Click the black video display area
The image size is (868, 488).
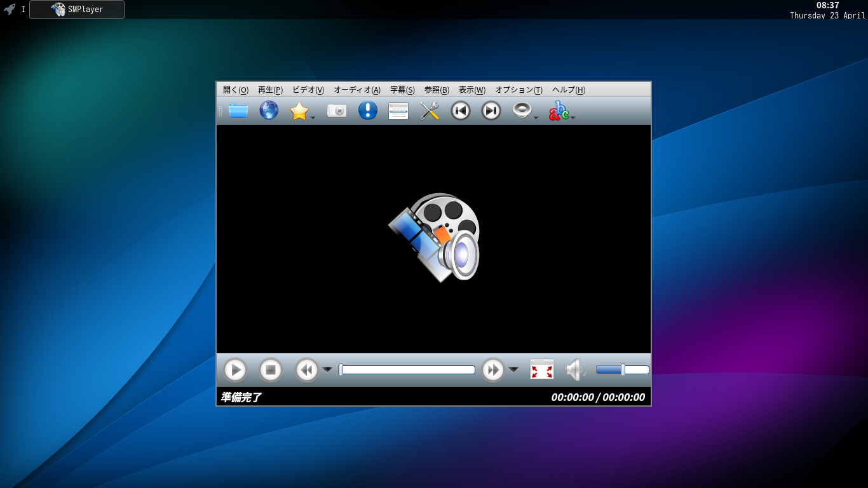[x=433, y=239]
